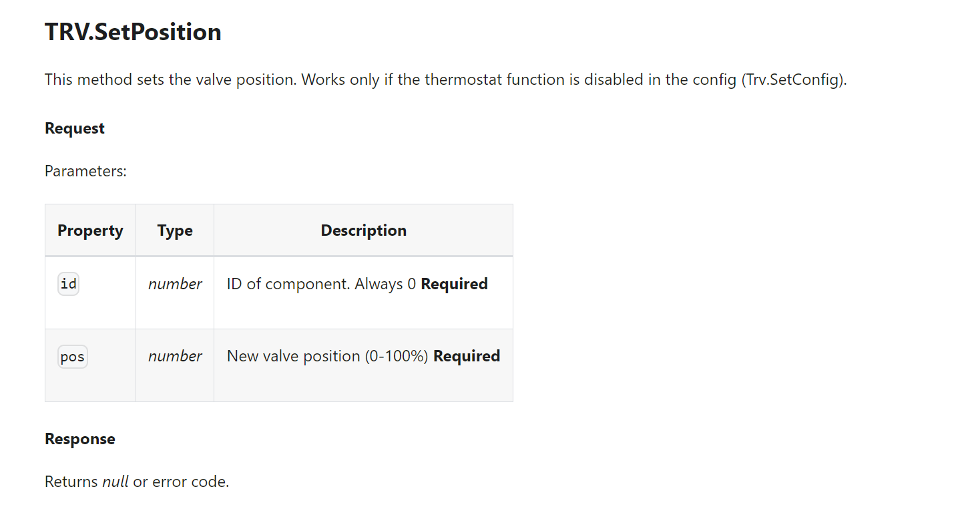Click the bold Required in the pos row
The width and height of the screenshot is (980, 511).
[x=467, y=356]
